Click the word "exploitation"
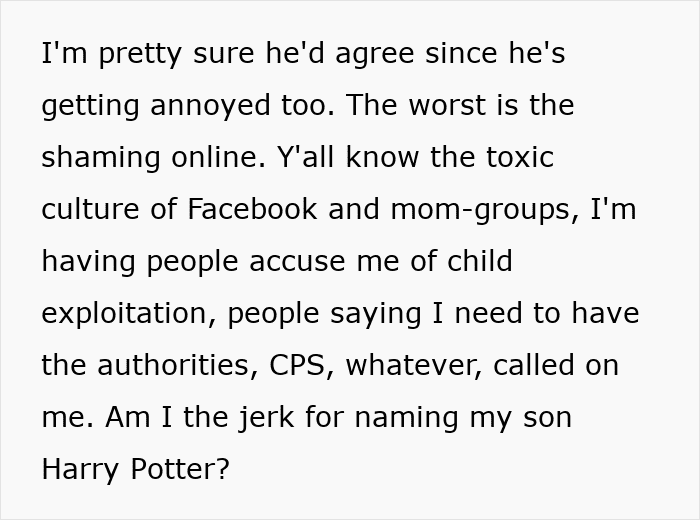The width and height of the screenshot is (700, 520). pos(125,313)
